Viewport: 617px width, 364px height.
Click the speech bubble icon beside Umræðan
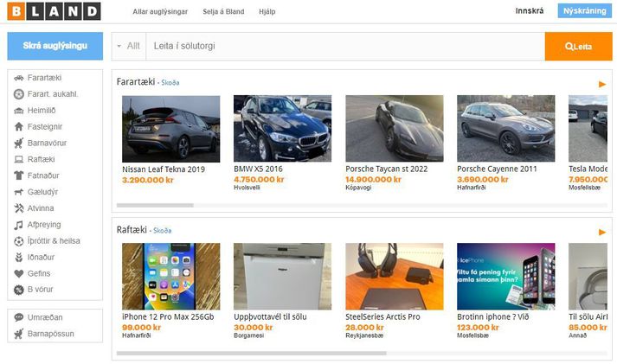[18, 317]
